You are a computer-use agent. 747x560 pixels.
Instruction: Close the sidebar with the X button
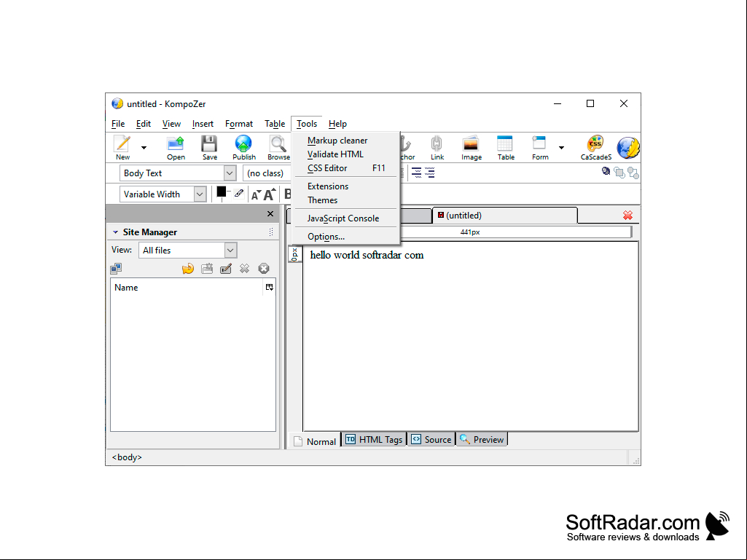(x=270, y=214)
